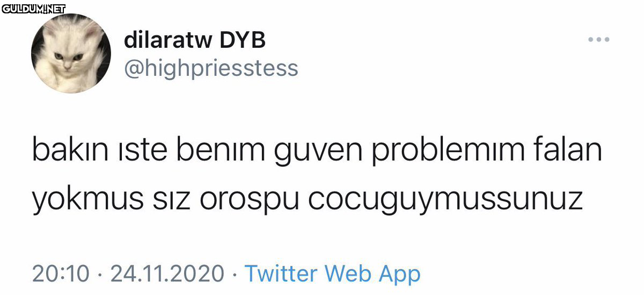The image size is (644, 295).
Task: Open the dilaratw DYB display name
Action: [195, 40]
